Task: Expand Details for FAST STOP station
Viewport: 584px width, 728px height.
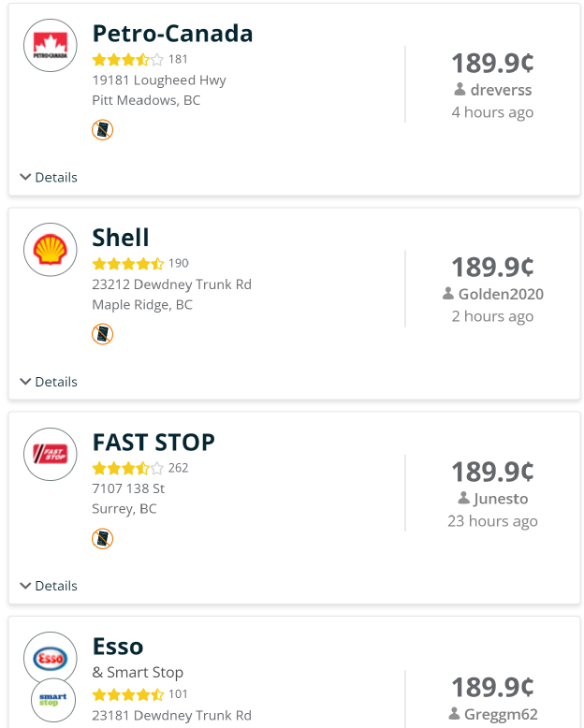Action: pos(49,586)
